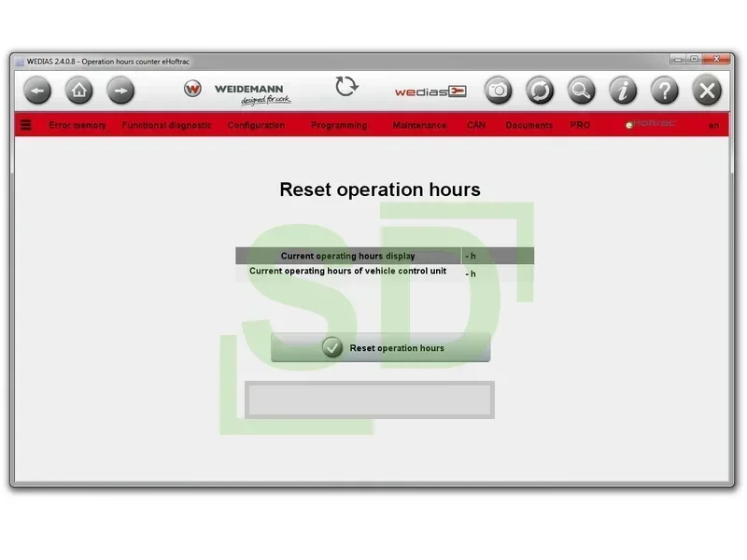The image size is (747, 560).
Task: Open search with the magnifier icon
Action: click(x=581, y=91)
